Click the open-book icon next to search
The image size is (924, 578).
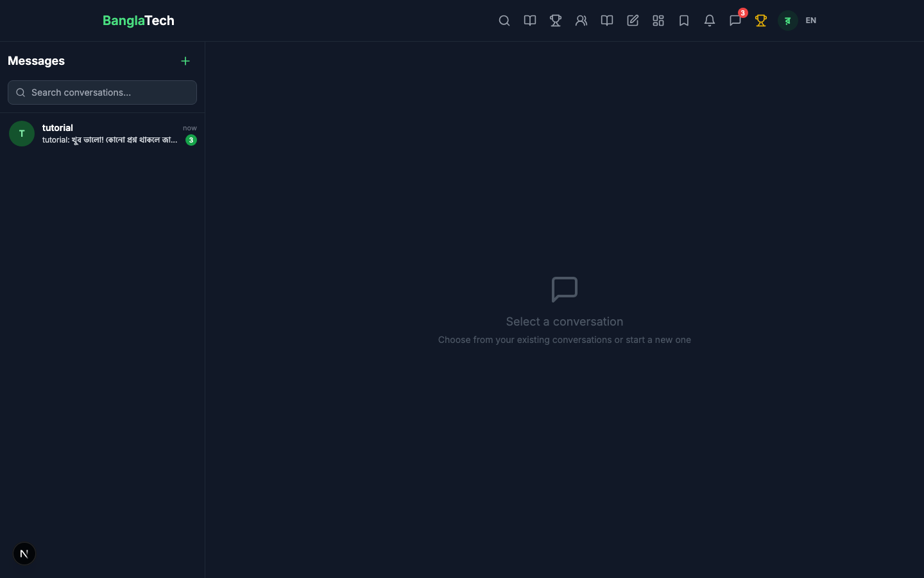click(x=530, y=21)
